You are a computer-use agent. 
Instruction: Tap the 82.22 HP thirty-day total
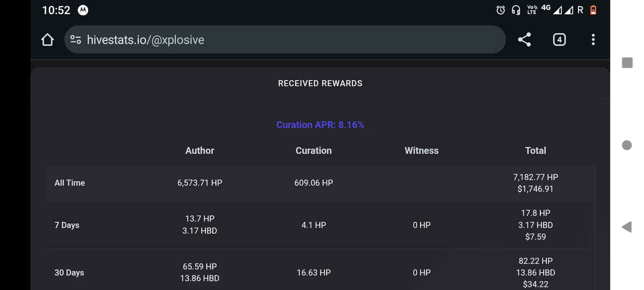535,261
